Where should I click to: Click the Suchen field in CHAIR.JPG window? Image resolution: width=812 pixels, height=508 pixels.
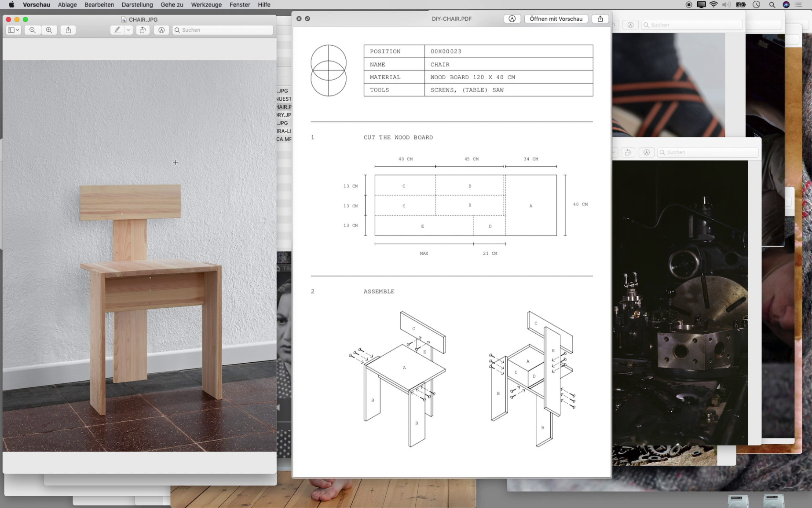pyautogui.click(x=223, y=30)
